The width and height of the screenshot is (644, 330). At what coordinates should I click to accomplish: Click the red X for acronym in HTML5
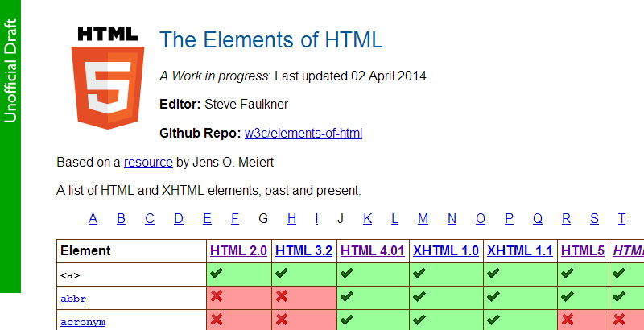[567, 320]
